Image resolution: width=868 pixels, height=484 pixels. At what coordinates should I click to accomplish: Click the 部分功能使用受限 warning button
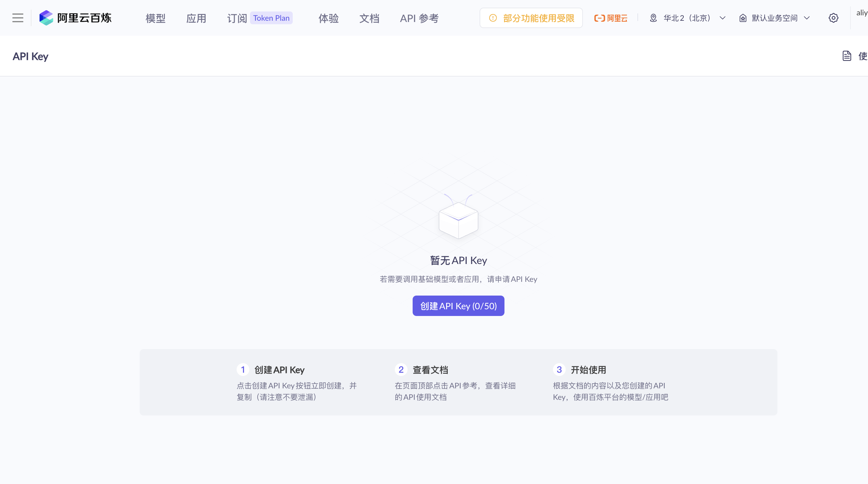click(x=531, y=18)
